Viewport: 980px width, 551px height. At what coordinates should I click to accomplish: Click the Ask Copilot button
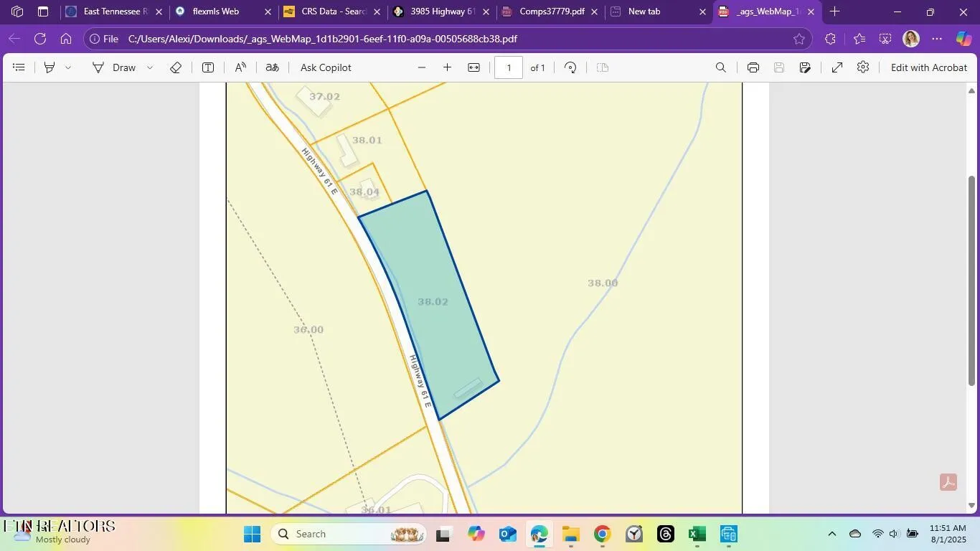[x=326, y=67]
